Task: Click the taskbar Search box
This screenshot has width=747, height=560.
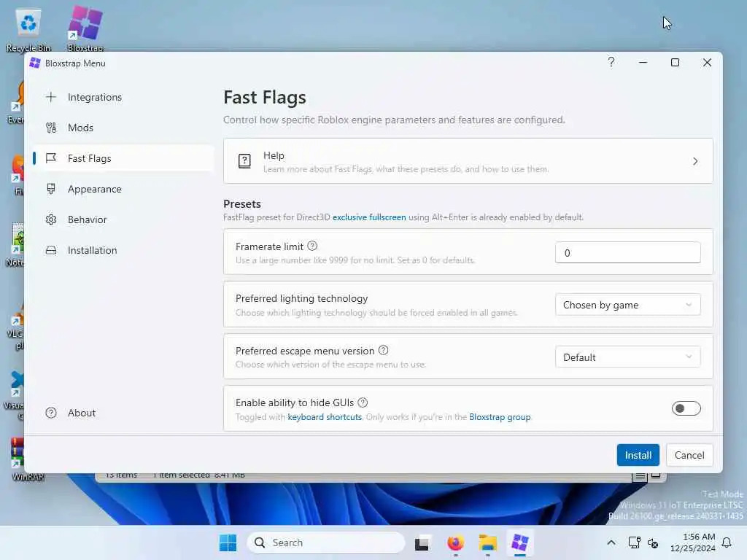Action: pyautogui.click(x=326, y=542)
